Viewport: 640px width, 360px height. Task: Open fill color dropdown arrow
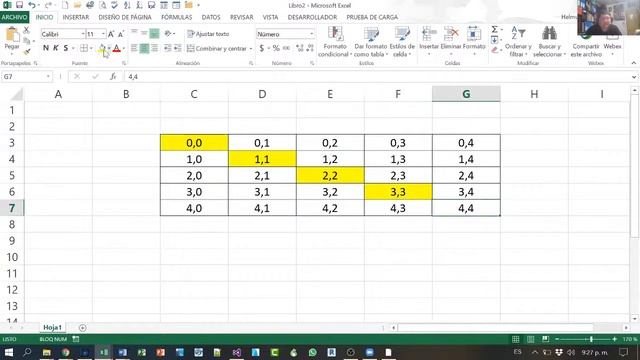109,49
